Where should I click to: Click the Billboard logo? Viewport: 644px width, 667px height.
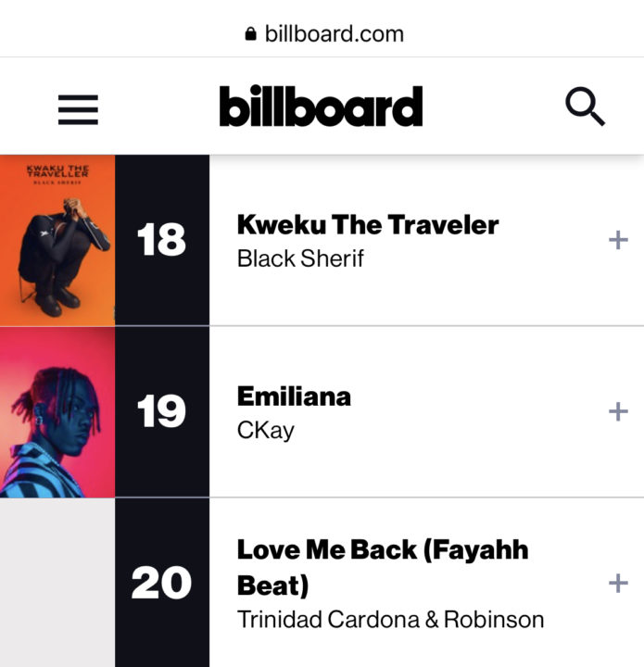[322, 106]
